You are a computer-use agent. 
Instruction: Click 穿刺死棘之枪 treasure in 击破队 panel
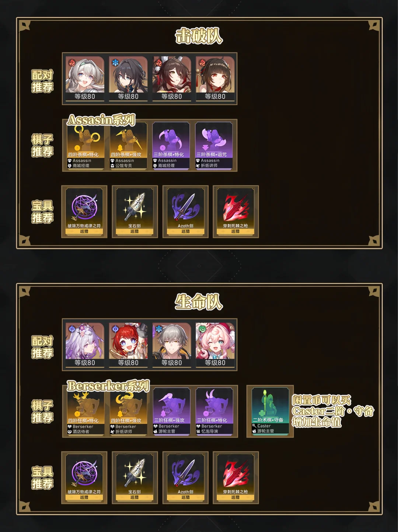point(236,212)
